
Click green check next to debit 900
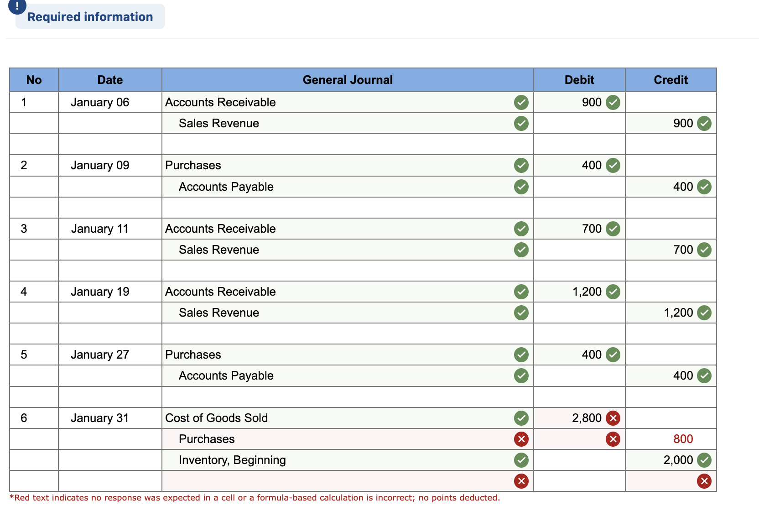[613, 102]
